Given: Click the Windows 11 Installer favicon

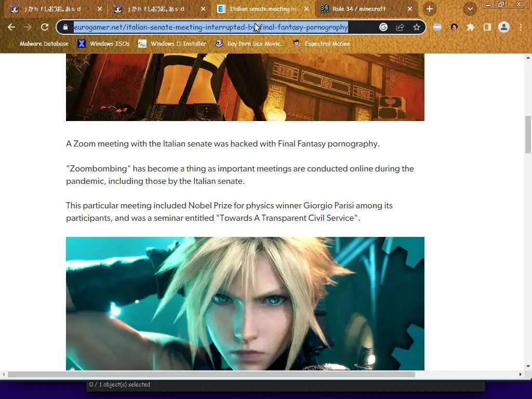Looking at the screenshot, I should 142,44.
